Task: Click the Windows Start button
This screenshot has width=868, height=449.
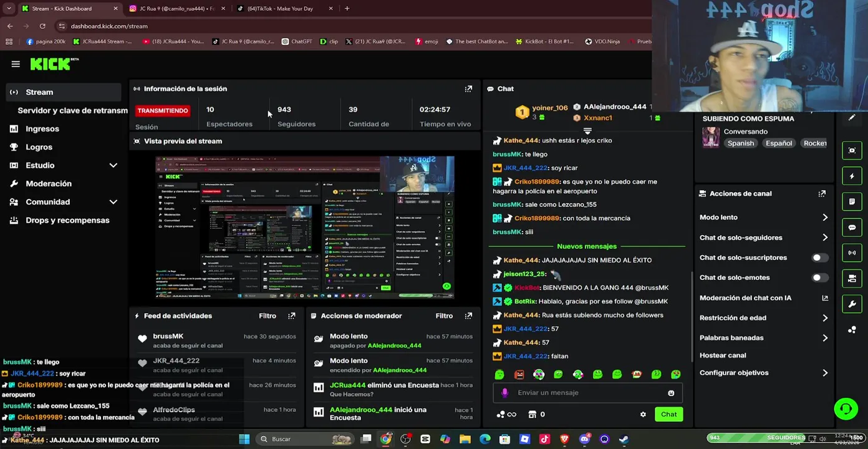Action: click(x=244, y=439)
